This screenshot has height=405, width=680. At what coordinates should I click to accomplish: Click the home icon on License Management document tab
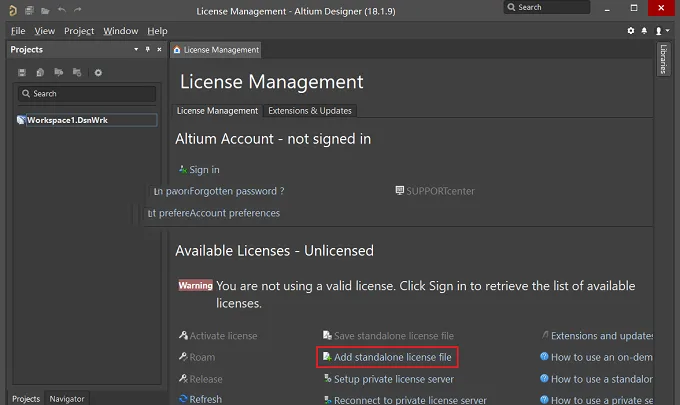[177, 50]
